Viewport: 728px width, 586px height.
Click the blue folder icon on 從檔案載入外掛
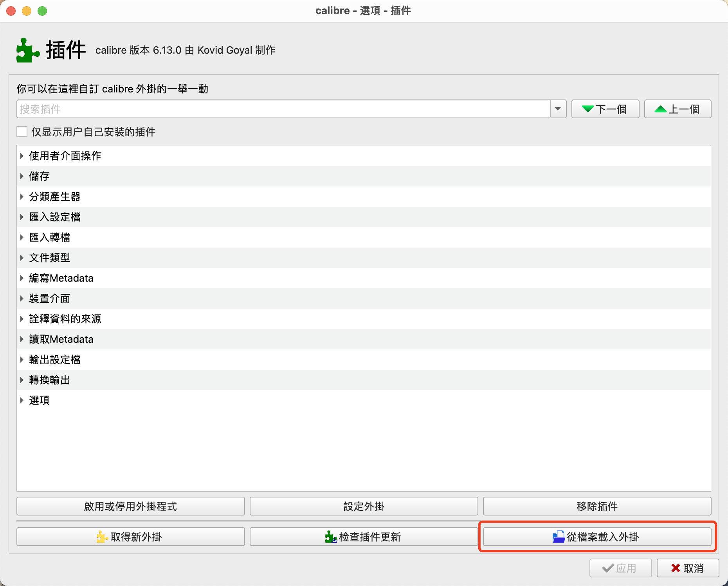(558, 537)
